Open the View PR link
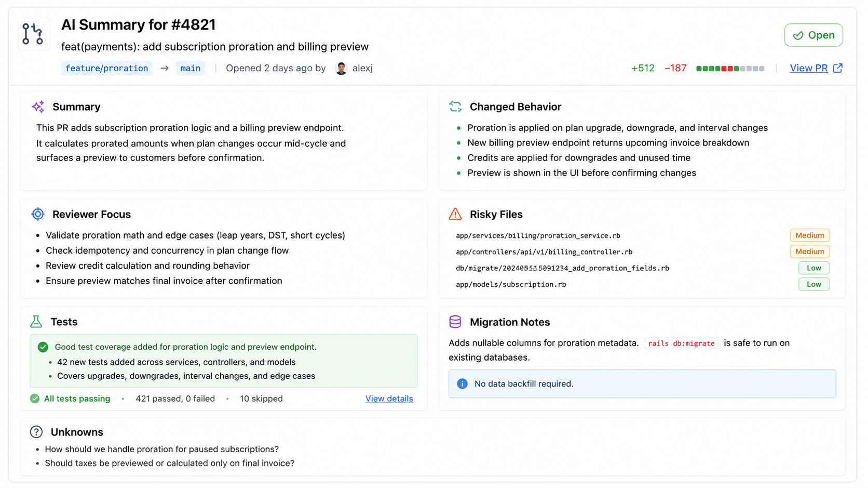This screenshot has width=868, height=489. [x=808, y=68]
